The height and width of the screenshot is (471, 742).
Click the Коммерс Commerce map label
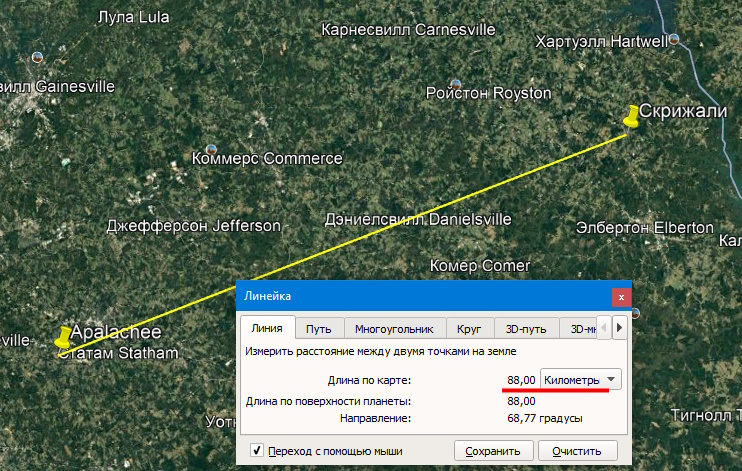pos(267,158)
